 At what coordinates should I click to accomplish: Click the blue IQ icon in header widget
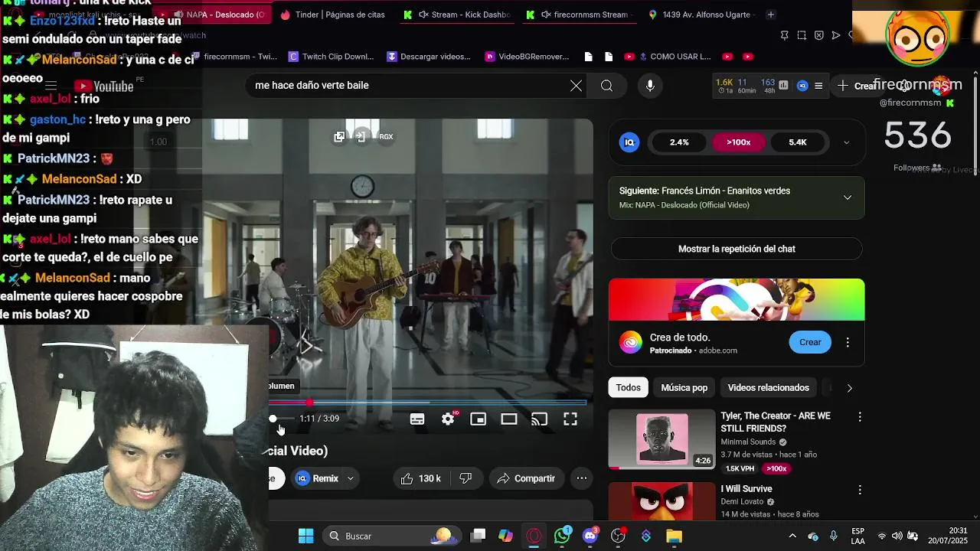coord(802,86)
